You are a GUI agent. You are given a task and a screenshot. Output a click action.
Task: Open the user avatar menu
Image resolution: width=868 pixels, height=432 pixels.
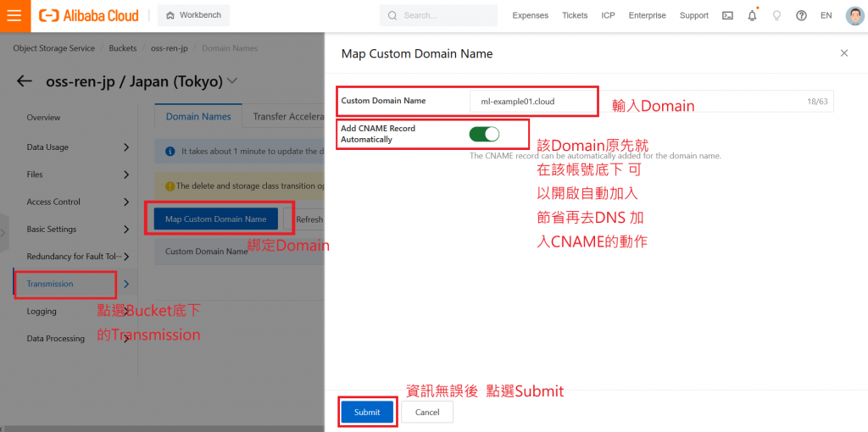[854, 15]
